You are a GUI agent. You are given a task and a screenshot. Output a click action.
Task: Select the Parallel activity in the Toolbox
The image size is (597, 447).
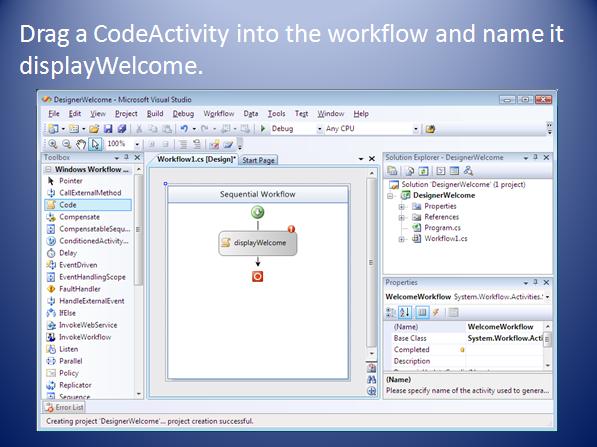pos(70,361)
